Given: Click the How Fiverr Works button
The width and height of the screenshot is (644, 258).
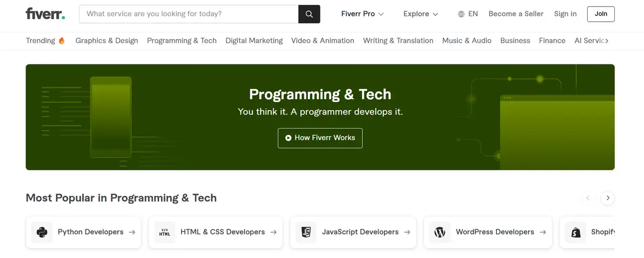Looking at the screenshot, I should pos(320,138).
